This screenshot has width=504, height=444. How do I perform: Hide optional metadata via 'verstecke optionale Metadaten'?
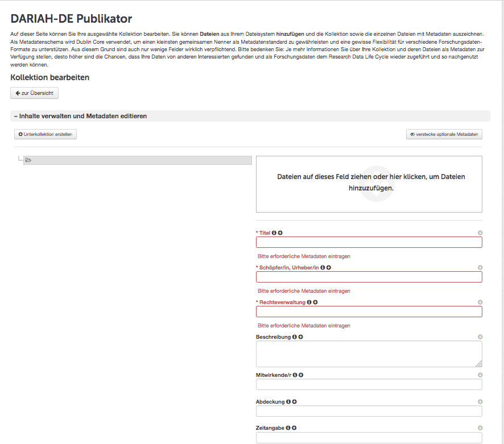[x=444, y=134]
